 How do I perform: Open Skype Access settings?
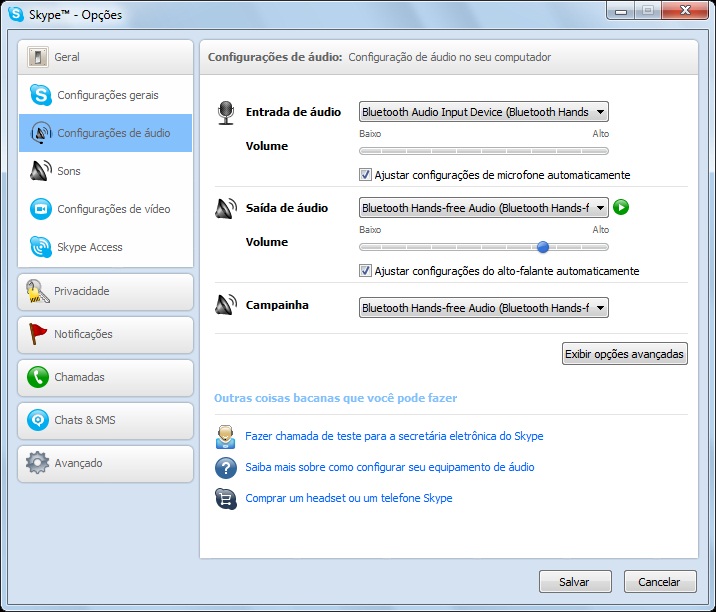pos(105,247)
